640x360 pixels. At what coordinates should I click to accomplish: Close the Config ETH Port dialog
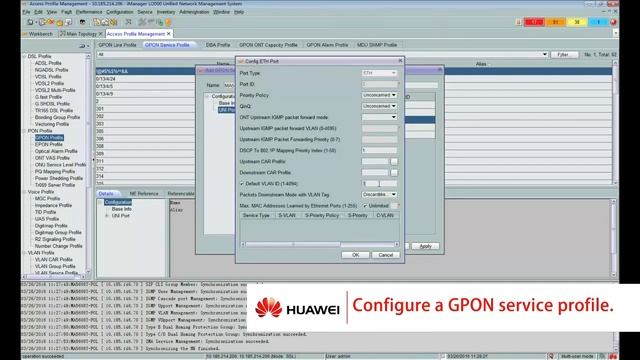point(400,61)
